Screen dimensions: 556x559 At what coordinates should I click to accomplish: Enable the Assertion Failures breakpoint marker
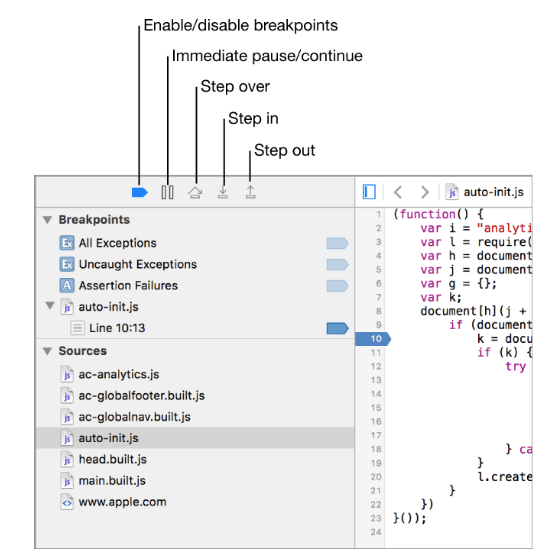[x=337, y=286]
